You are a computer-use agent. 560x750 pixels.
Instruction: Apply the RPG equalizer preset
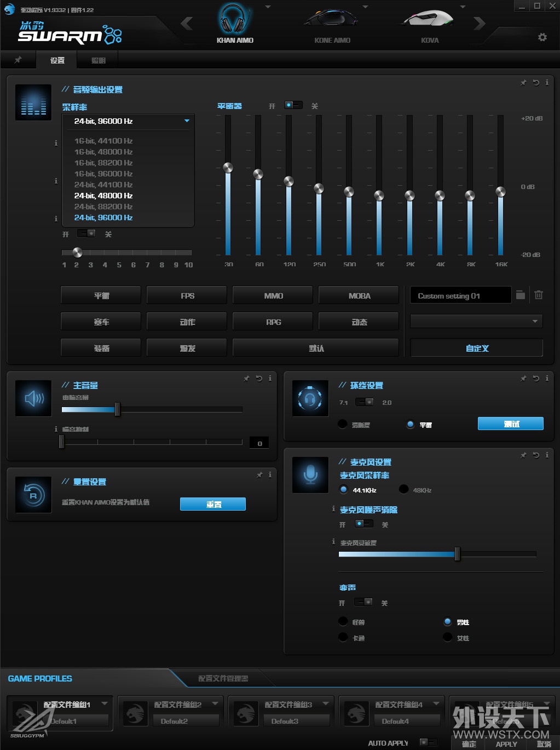[273, 322]
